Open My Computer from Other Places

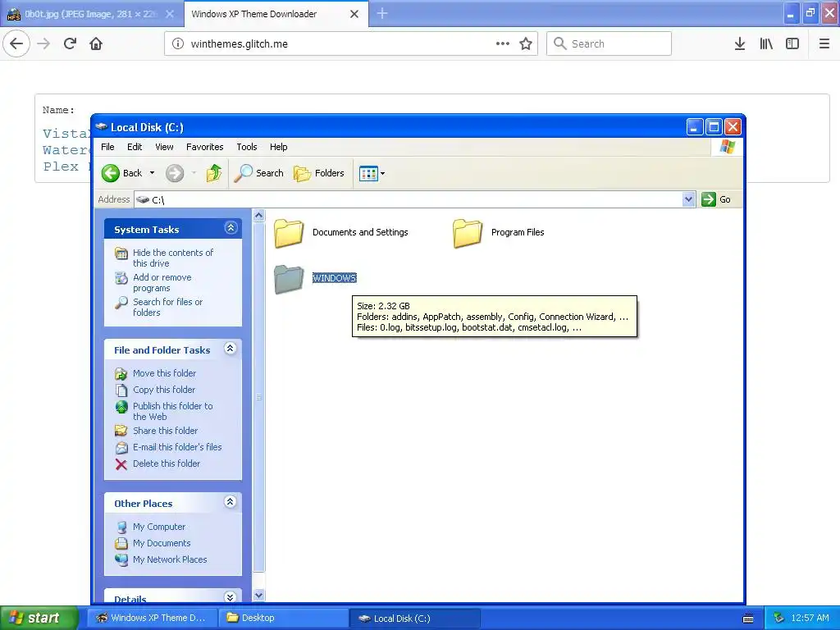point(159,527)
